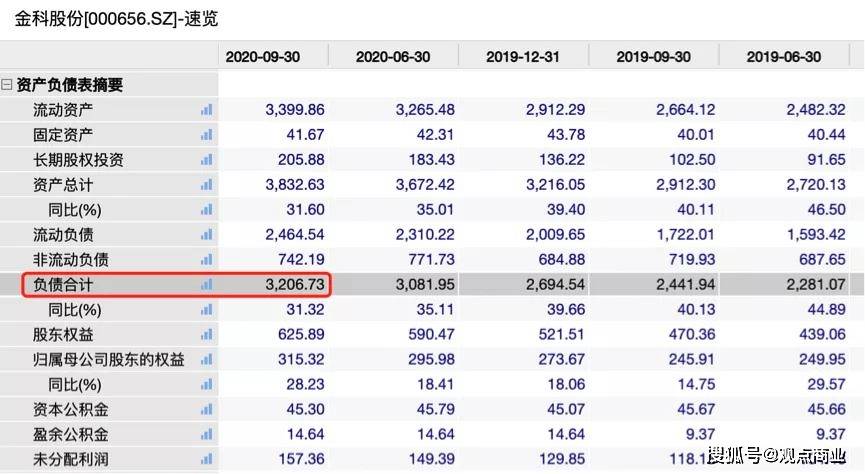Open chart icon beside 同比(%) 28.23 row

206,385
